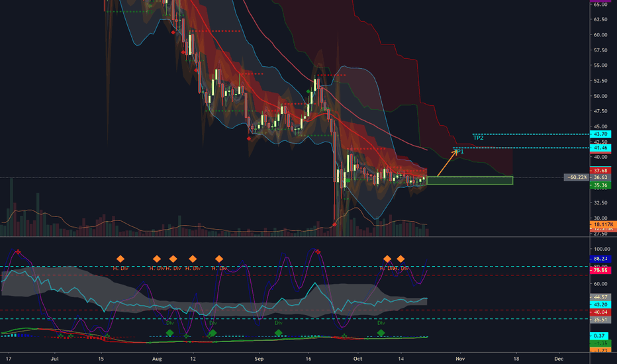Click the green -1.35 indicator value

(x=600, y=343)
